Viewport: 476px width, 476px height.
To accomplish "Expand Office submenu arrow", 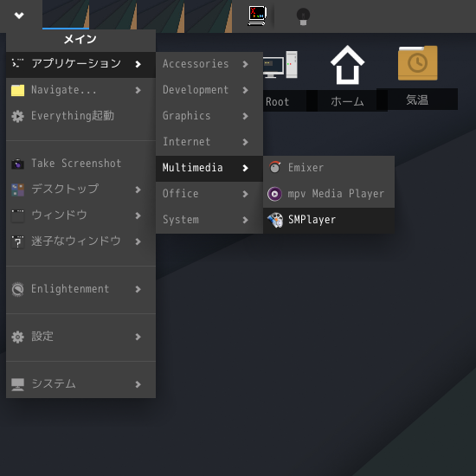I will point(245,194).
